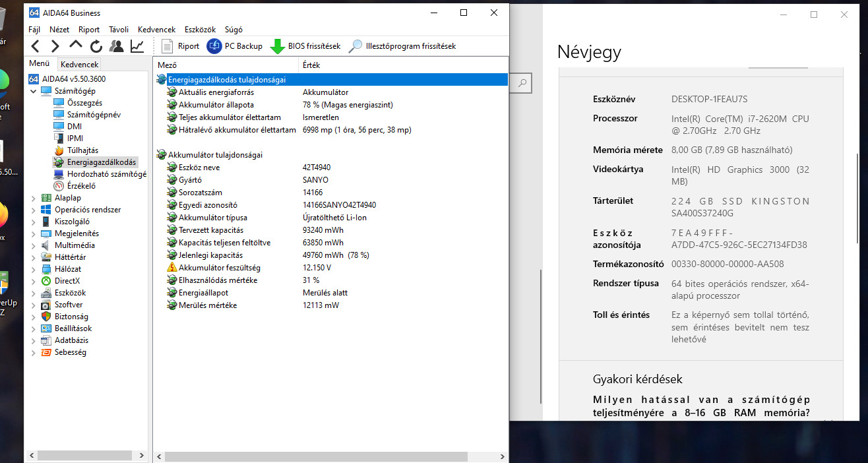Click the DESKTOP-1FEAU7S device name

(710, 100)
